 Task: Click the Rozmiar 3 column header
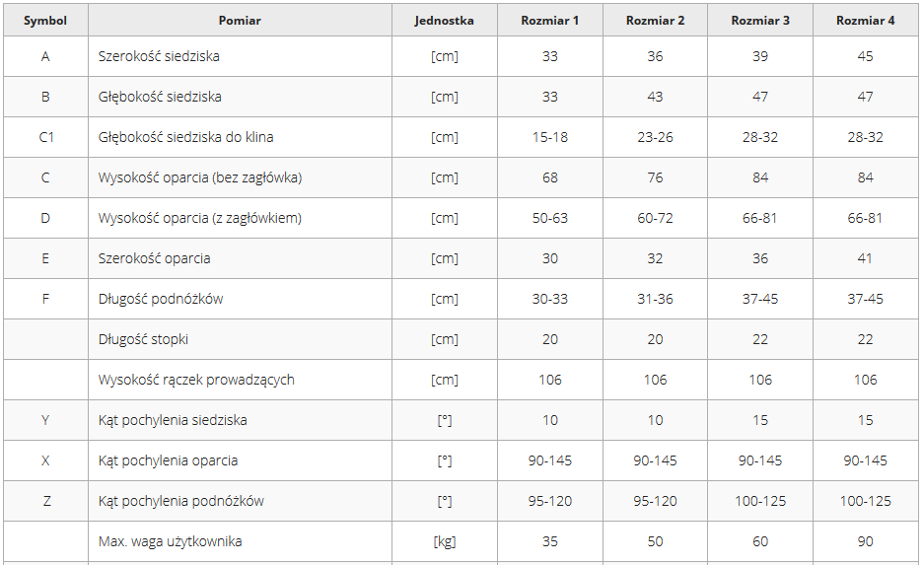[x=760, y=20]
